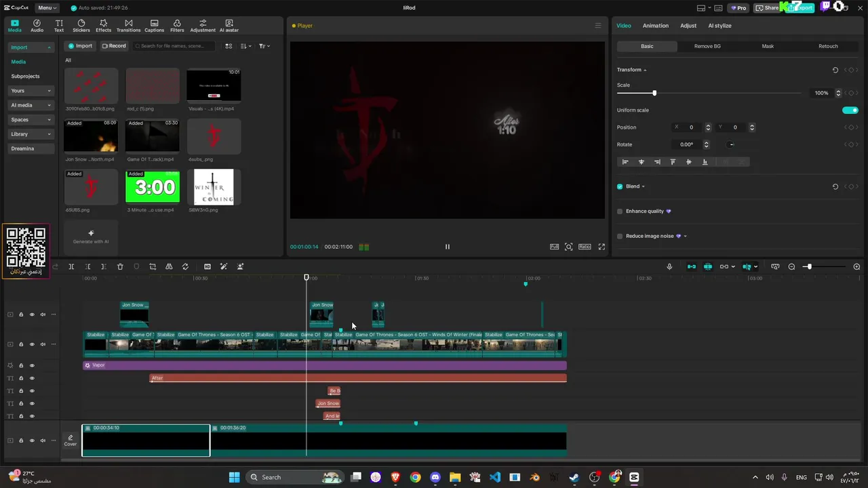Screen dimensions: 868x488
Task: Reset the Transform settings
Action: (x=835, y=70)
